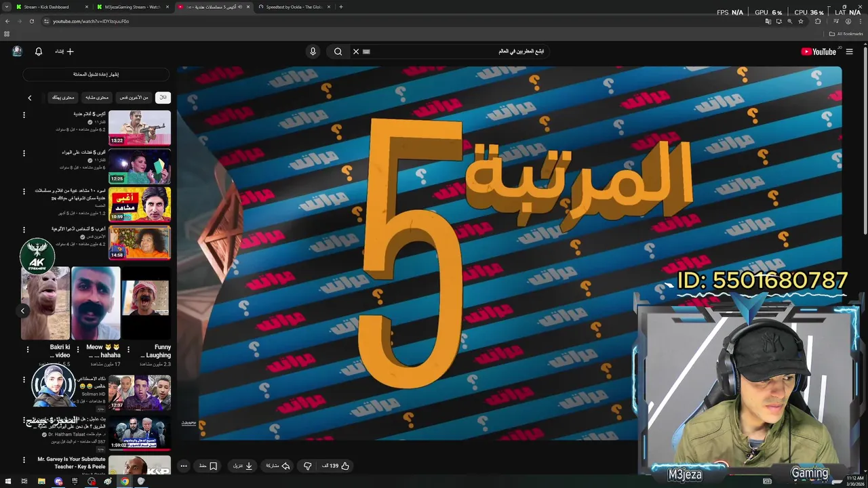Share the video
The height and width of the screenshot is (488, 868).
[x=278, y=466]
